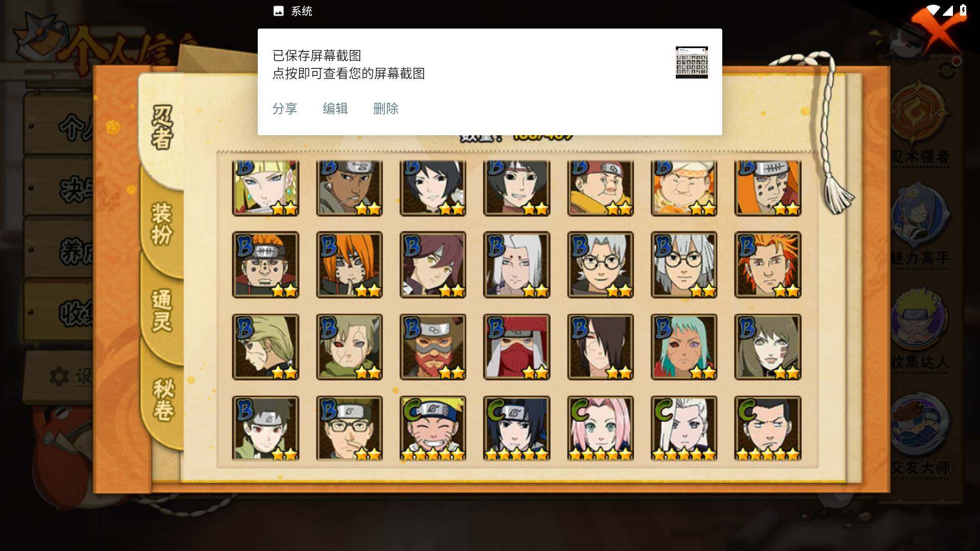
Task: Tap the bearded ninja with brown headgear
Action: click(433, 347)
